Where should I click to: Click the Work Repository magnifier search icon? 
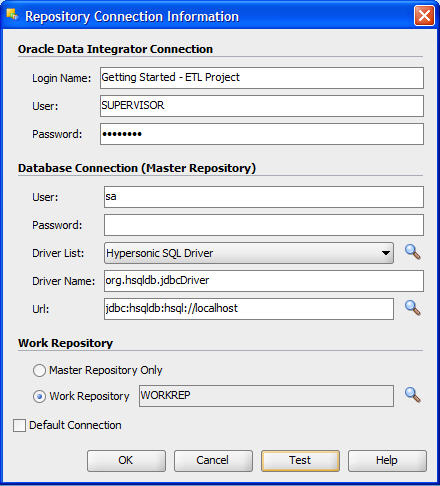point(413,395)
